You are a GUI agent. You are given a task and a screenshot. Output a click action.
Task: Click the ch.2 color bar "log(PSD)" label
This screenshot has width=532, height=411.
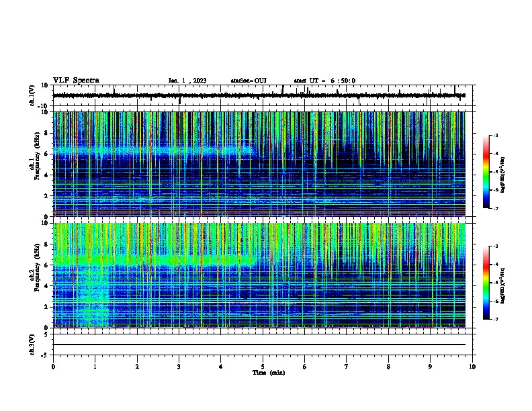pyautogui.click(x=503, y=285)
